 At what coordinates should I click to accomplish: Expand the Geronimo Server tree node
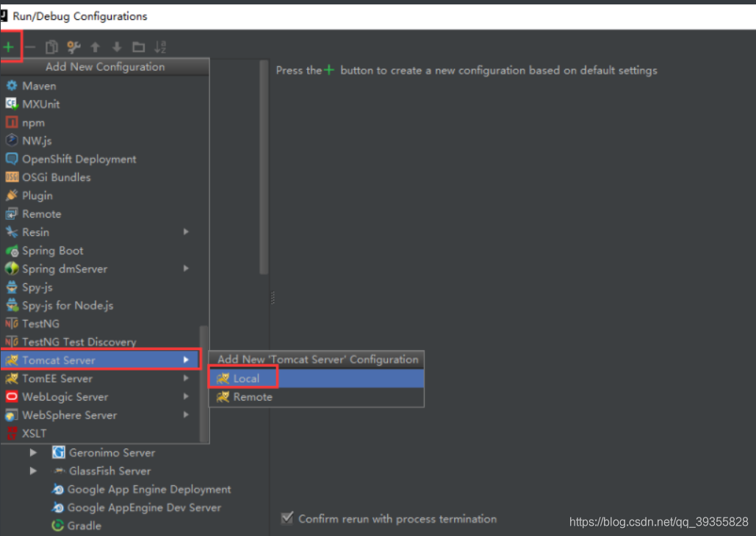click(x=33, y=452)
